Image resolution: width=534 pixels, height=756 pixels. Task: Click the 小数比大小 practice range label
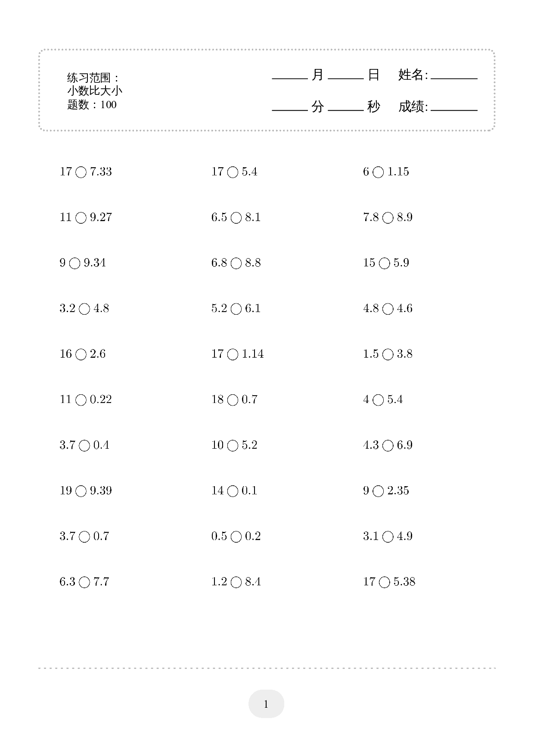[95, 91]
